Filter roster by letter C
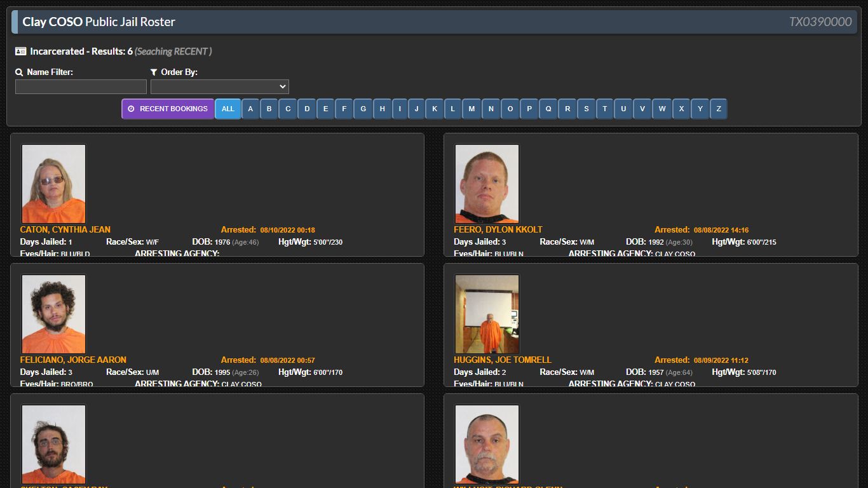This screenshot has width=868, height=488. [288, 109]
